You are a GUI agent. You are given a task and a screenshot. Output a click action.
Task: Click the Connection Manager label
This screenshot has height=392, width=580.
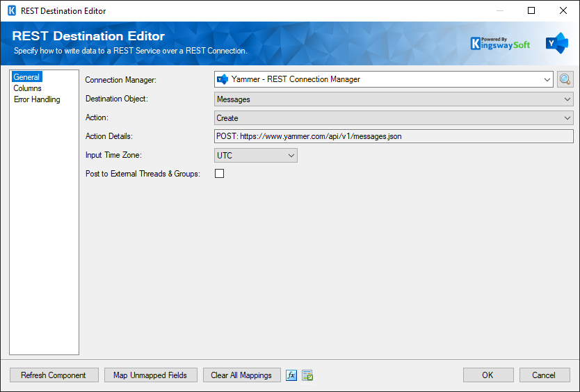click(120, 80)
